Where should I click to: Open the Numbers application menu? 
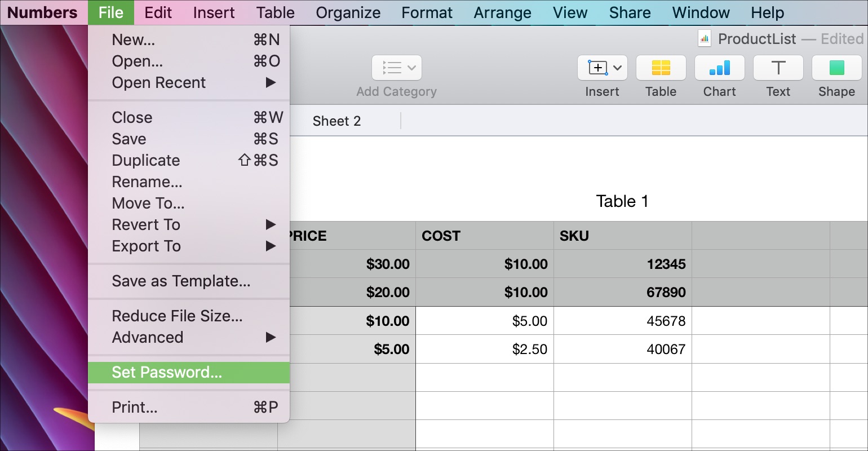(x=42, y=12)
